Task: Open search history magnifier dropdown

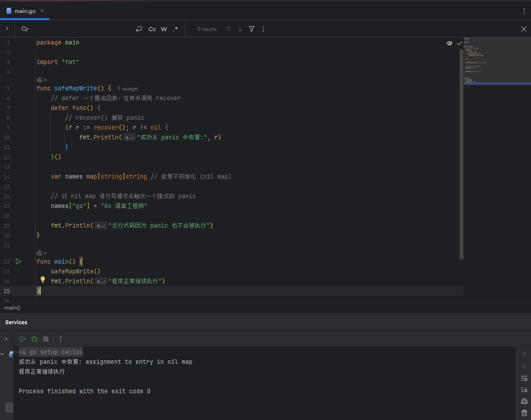Action: click(25, 29)
